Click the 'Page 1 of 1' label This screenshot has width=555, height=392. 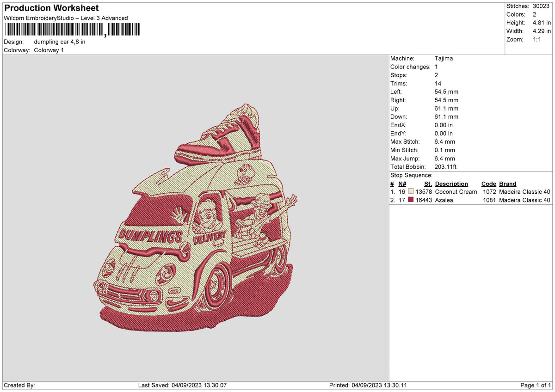pyautogui.click(x=536, y=385)
